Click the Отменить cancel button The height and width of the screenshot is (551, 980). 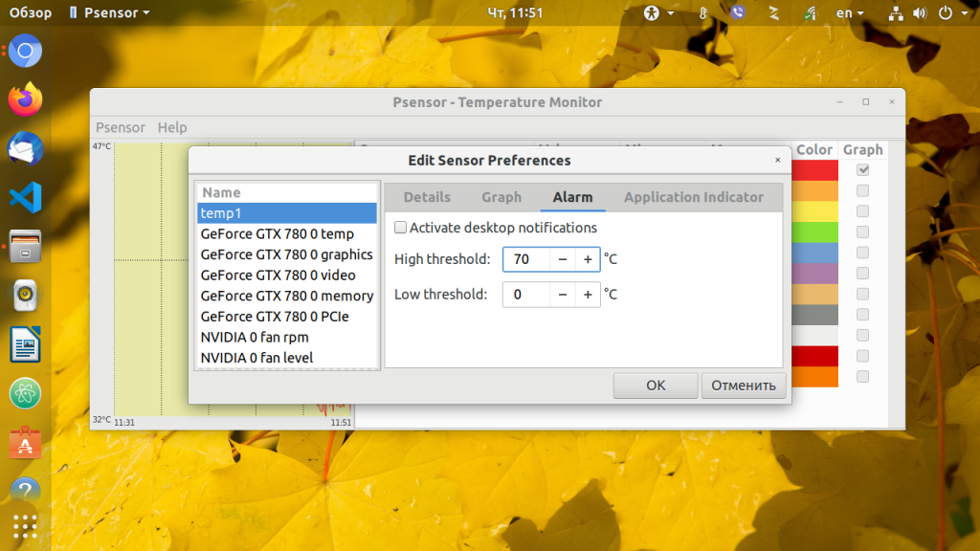743,385
